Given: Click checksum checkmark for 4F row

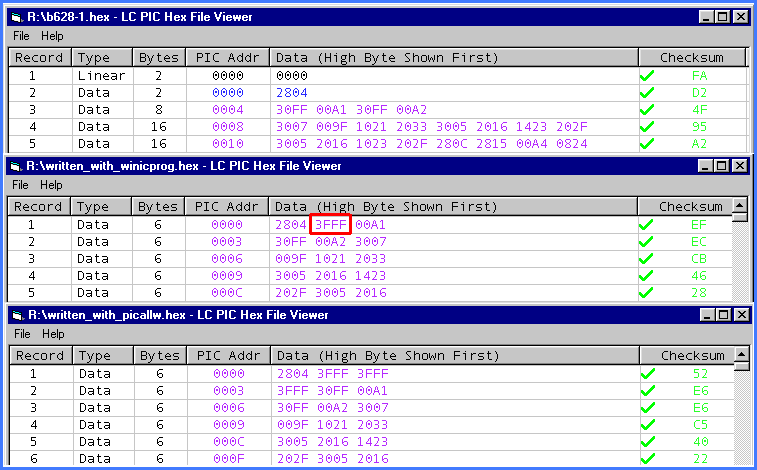Looking at the screenshot, I should (647, 110).
